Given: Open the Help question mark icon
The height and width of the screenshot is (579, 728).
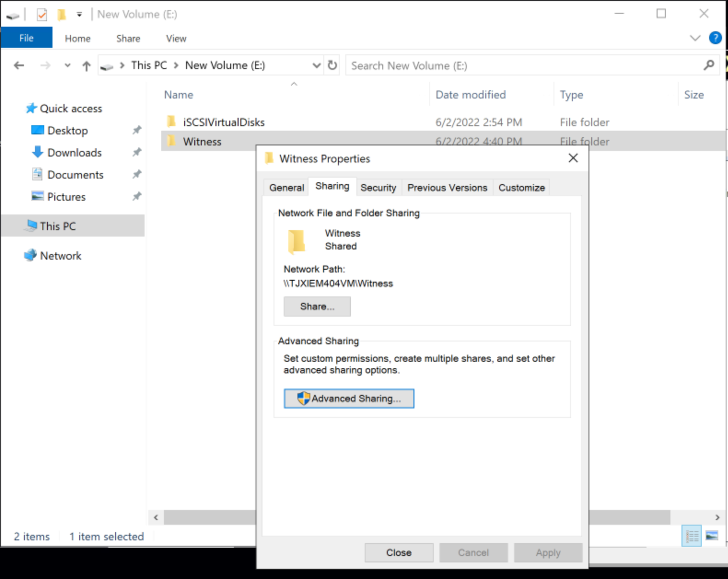Looking at the screenshot, I should coord(715,38).
